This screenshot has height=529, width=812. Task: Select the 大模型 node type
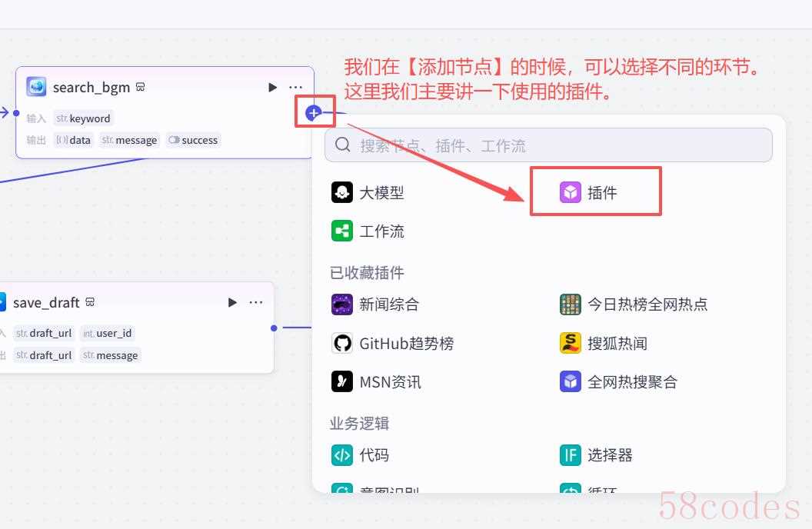(368, 193)
